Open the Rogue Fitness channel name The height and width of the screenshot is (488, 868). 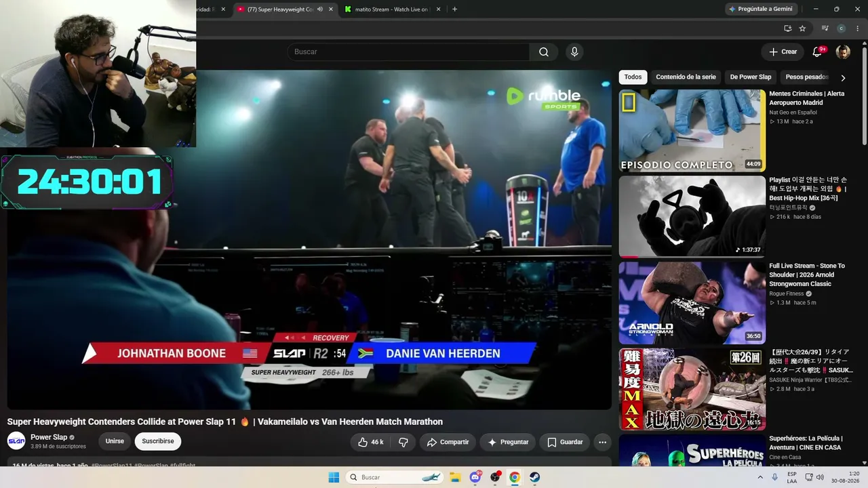(x=787, y=293)
